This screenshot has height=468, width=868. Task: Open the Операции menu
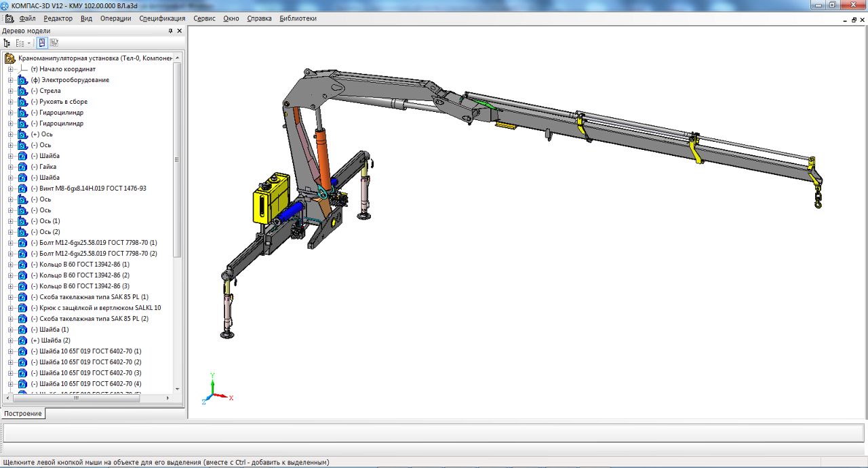pyautogui.click(x=115, y=18)
